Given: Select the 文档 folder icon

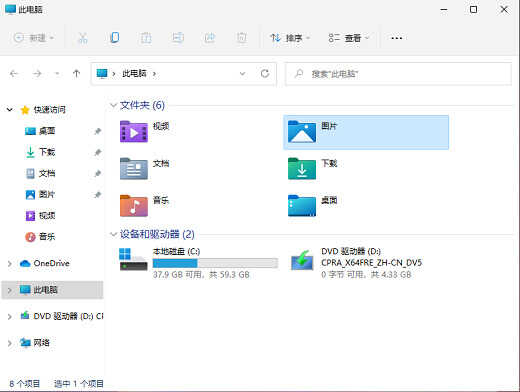Looking at the screenshot, I should [134, 169].
